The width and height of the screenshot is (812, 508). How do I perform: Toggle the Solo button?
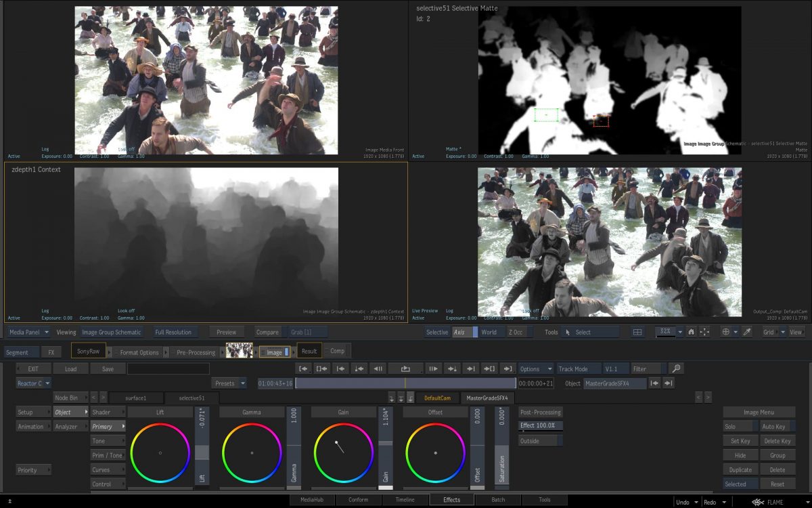740,427
